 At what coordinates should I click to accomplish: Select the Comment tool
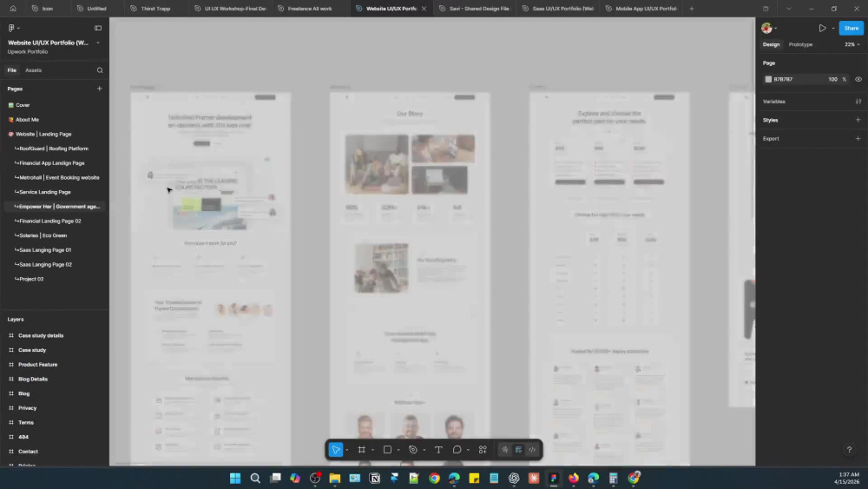point(457,450)
